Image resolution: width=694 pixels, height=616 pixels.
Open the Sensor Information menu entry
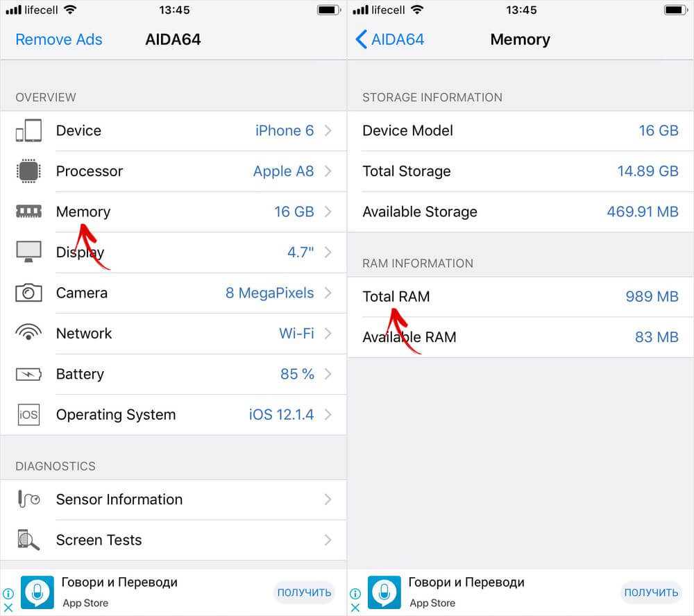pyautogui.click(x=119, y=499)
